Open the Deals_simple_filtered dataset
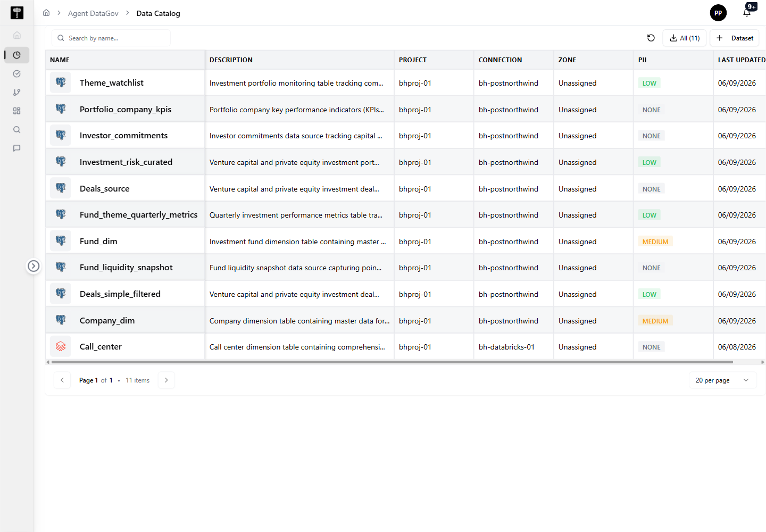This screenshot has height=532, width=766. tap(120, 294)
